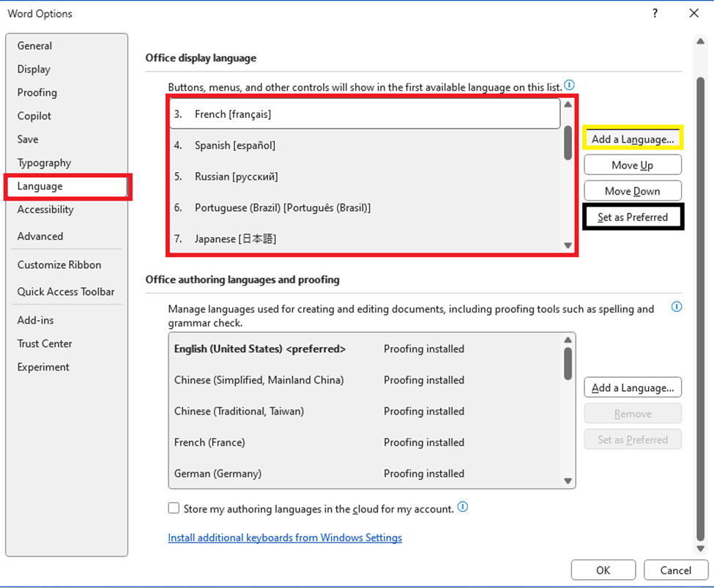Click the Move Down button

pyautogui.click(x=633, y=191)
